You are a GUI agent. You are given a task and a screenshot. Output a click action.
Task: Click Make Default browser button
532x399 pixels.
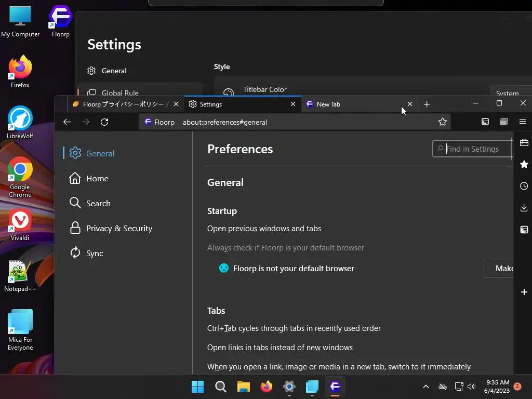click(498, 269)
